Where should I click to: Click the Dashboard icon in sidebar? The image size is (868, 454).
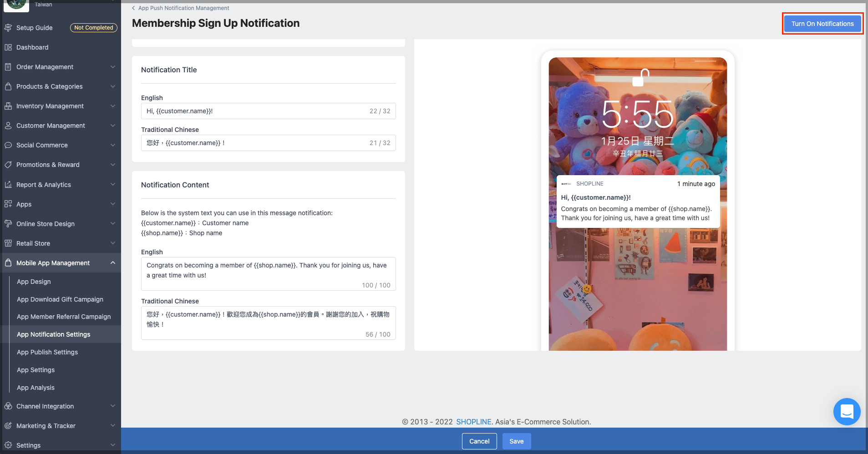pyautogui.click(x=8, y=47)
